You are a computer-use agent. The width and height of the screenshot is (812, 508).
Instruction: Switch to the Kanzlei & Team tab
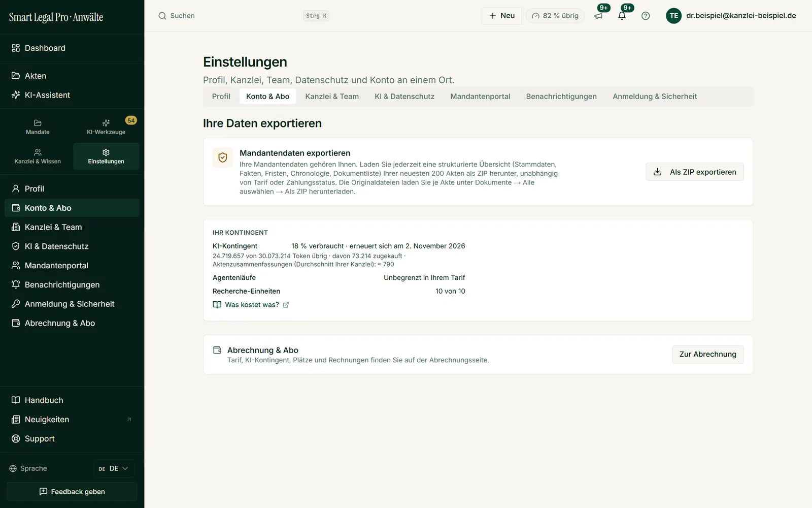pos(332,97)
